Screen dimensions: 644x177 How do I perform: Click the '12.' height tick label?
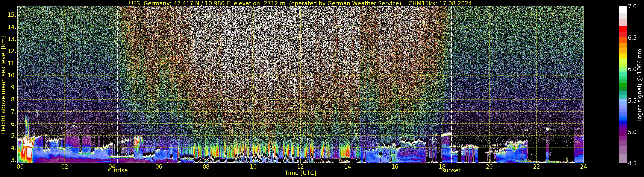pyautogui.click(x=12, y=51)
